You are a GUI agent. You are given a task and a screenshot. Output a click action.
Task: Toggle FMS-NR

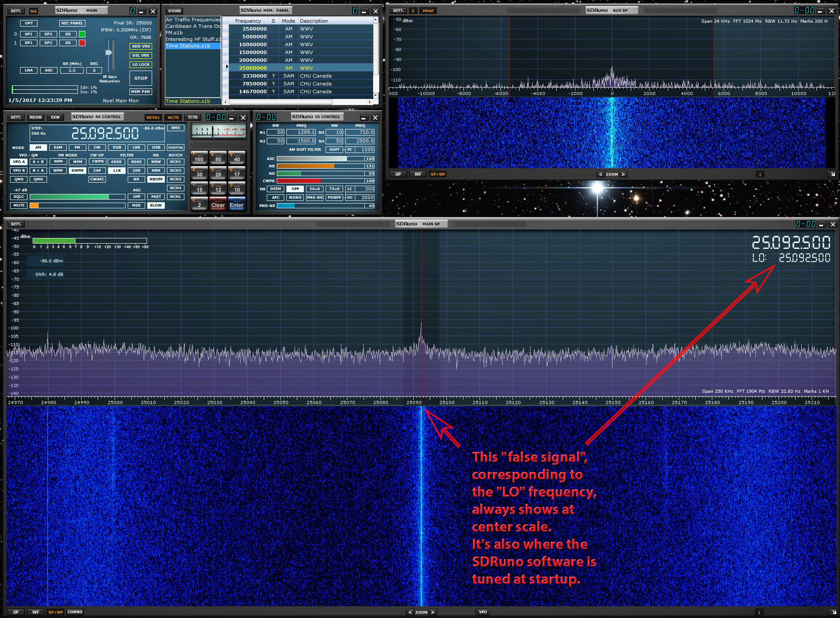(315, 197)
